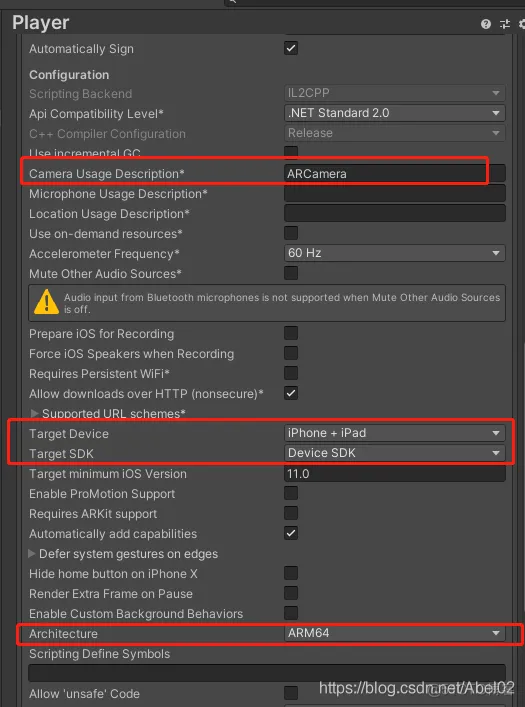
Task: Click the Scripting Define Symbols label
Action: [100, 654]
